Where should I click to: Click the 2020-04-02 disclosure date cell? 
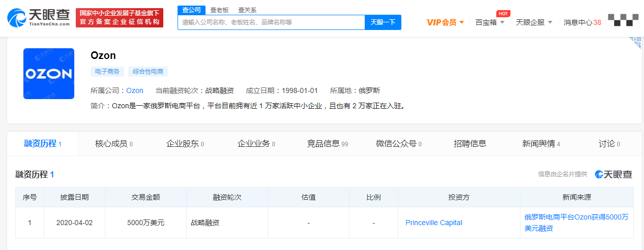click(x=74, y=223)
